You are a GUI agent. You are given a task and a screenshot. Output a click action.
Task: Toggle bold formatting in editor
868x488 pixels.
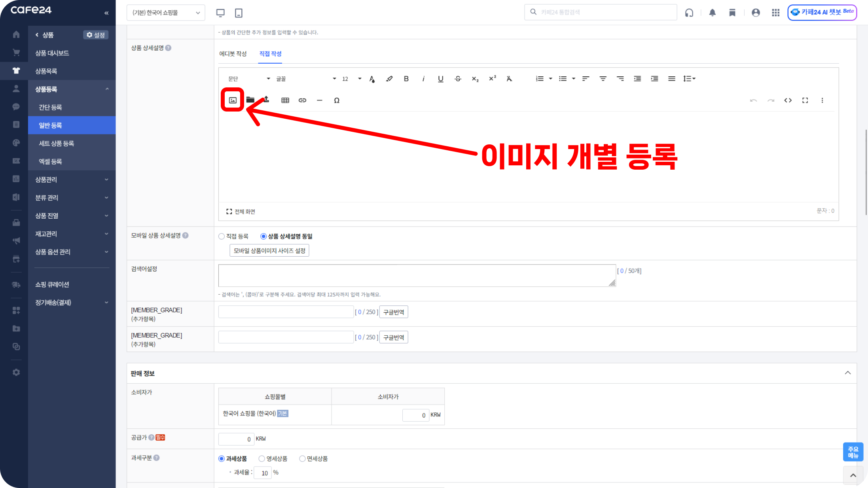coord(406,79)
